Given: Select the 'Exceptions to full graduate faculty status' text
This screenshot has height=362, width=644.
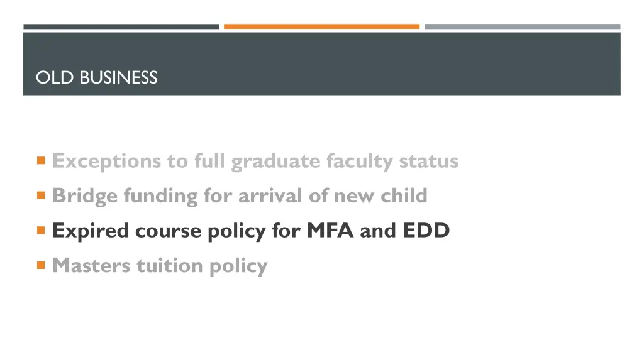Looking at the screenshot, I should coord(255,161).
